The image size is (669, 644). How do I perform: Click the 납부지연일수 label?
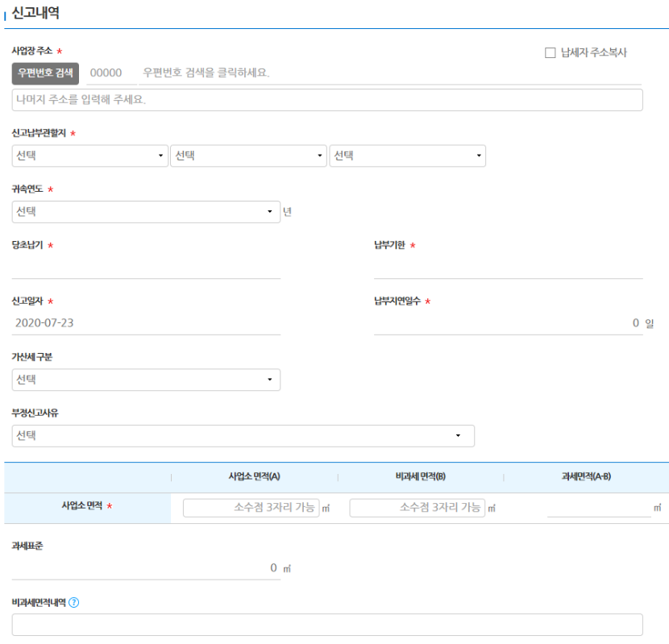click(397, 301)
